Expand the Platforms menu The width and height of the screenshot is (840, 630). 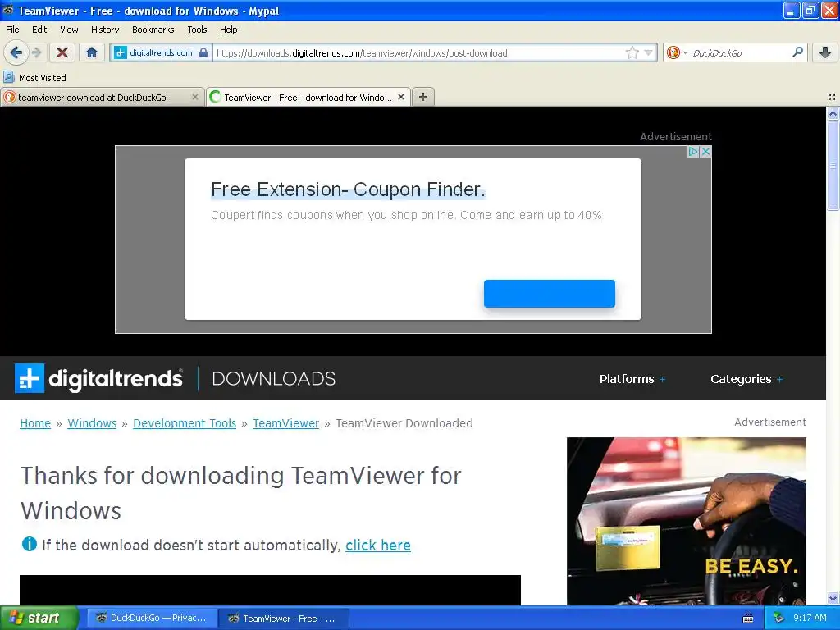[632, 379]
